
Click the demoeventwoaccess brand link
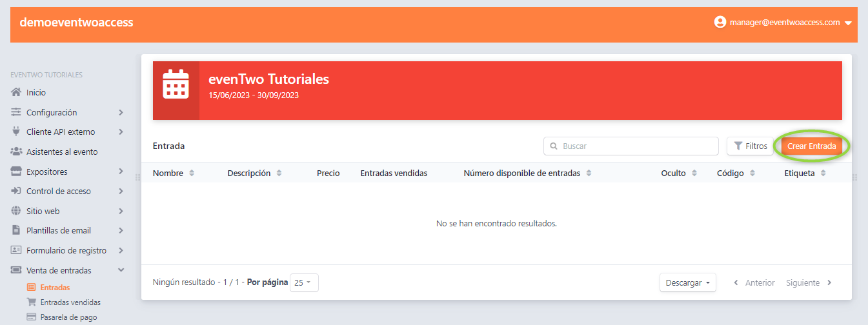tap(76, 22)
